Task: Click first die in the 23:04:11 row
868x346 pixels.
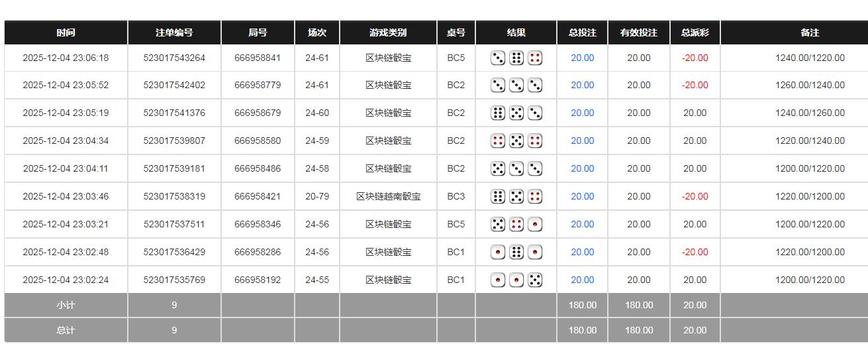Action: click(x=498, y=169)
